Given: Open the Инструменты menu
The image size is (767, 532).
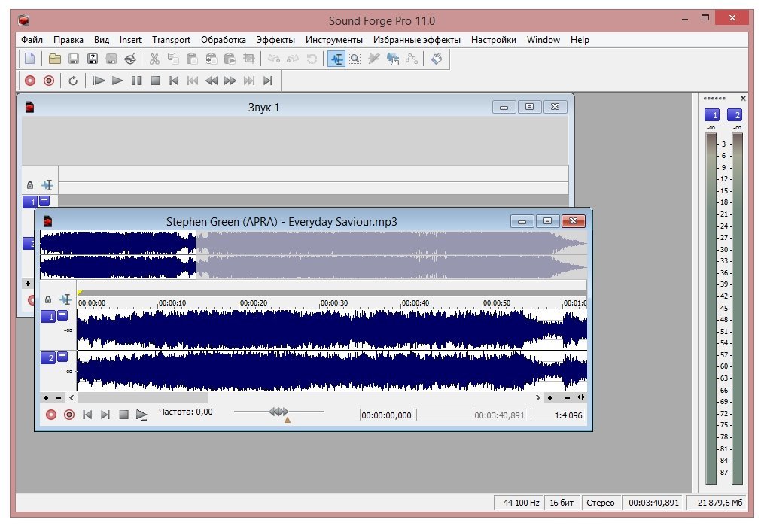Looking at the screenshot, I should click(x=334, y=40).
